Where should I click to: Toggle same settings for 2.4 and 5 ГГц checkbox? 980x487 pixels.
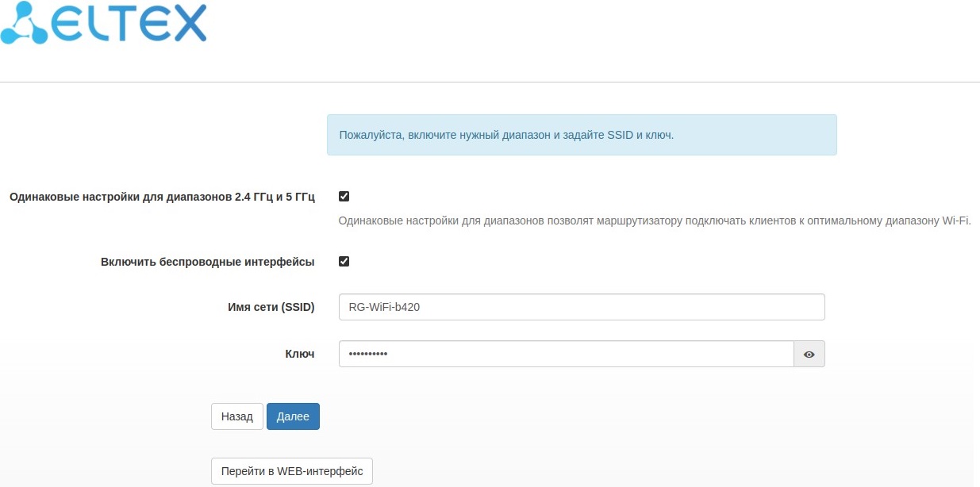[x=344, y=197]
